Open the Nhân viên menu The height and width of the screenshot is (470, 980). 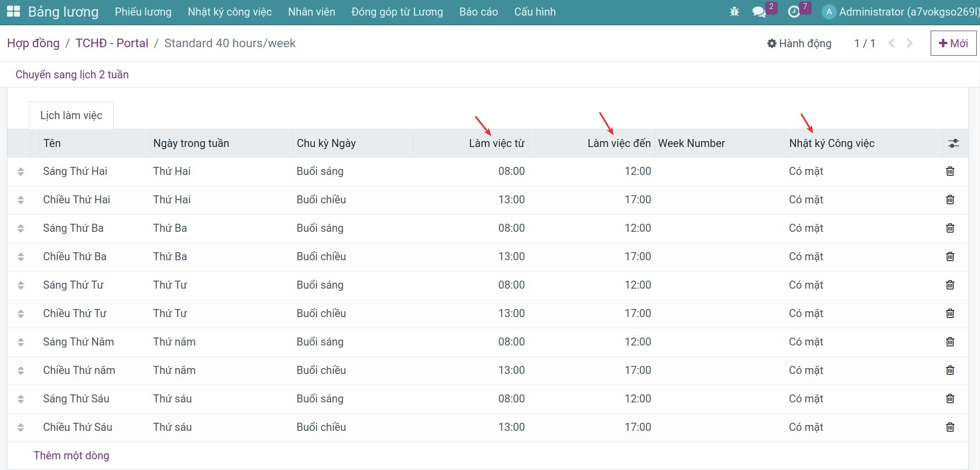[312, 12]
